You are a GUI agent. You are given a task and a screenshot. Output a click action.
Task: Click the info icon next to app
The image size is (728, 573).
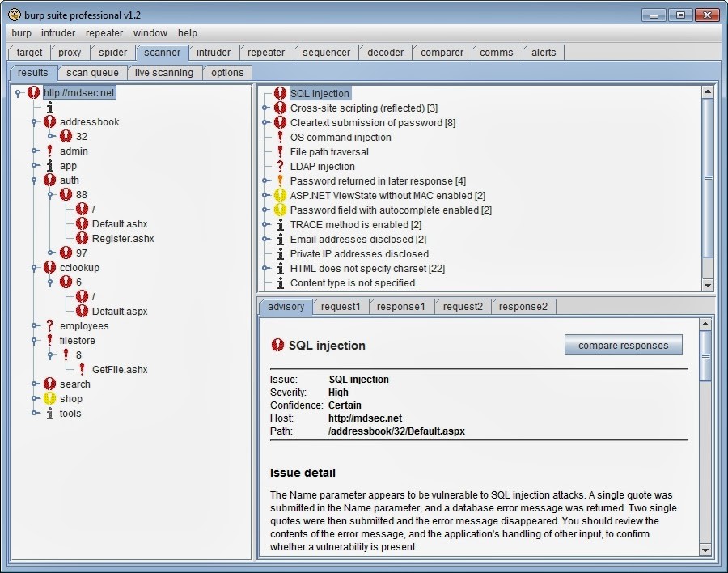coord(49,165)
